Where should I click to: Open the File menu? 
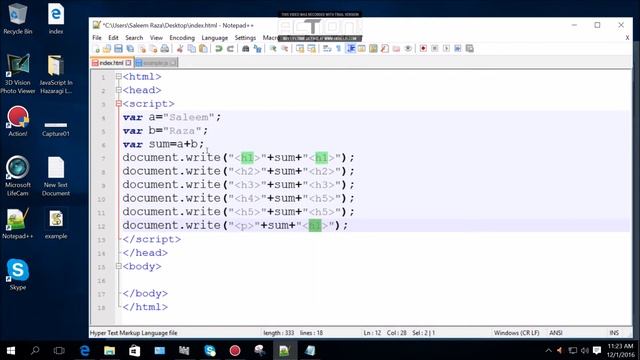point(97,38)
